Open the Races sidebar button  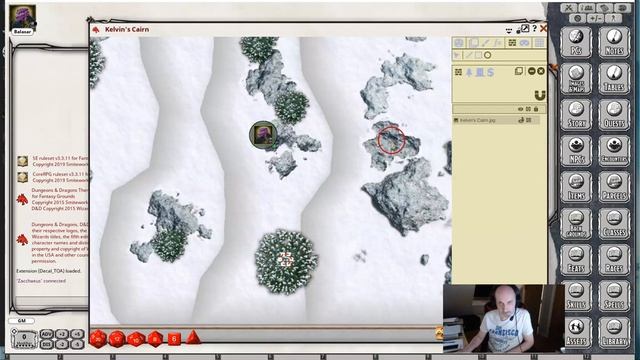(x=614, y=260)
